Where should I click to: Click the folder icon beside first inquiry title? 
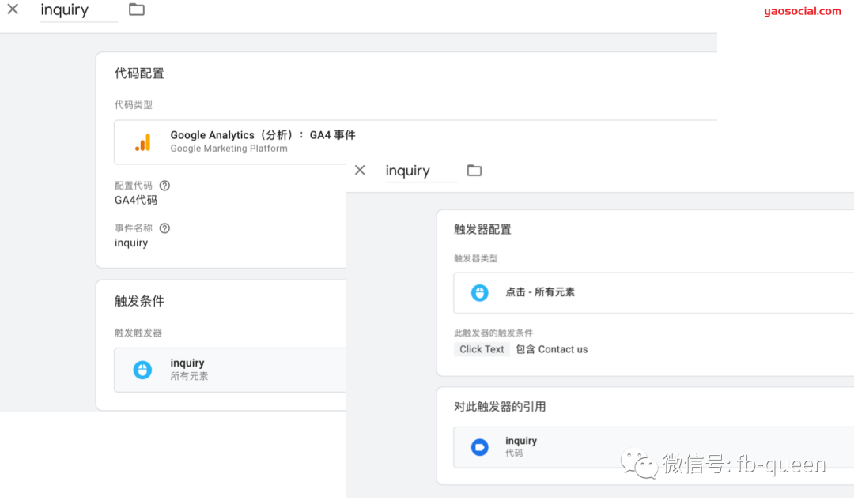(x=136, y=9)
